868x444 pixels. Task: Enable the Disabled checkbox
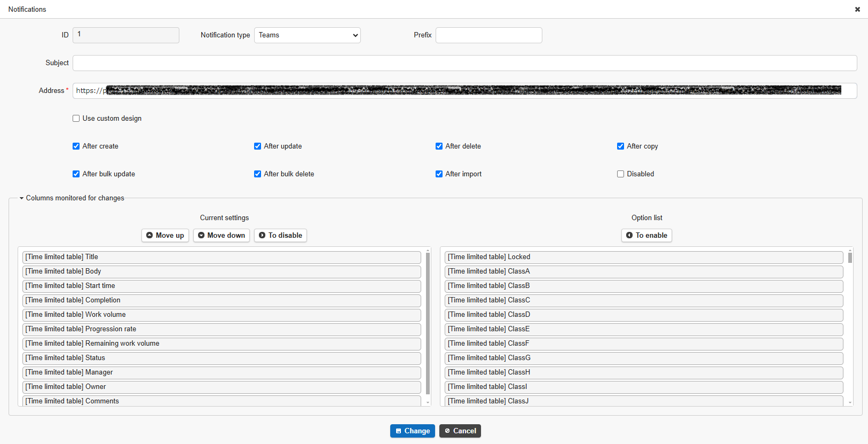pyautogui.click(x=620, y=174)
